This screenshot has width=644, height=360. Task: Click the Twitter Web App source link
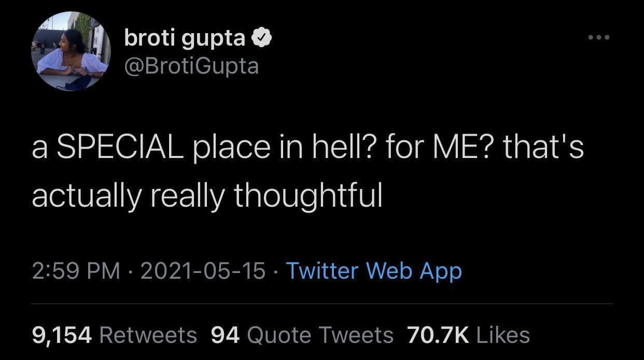[373, 270]
